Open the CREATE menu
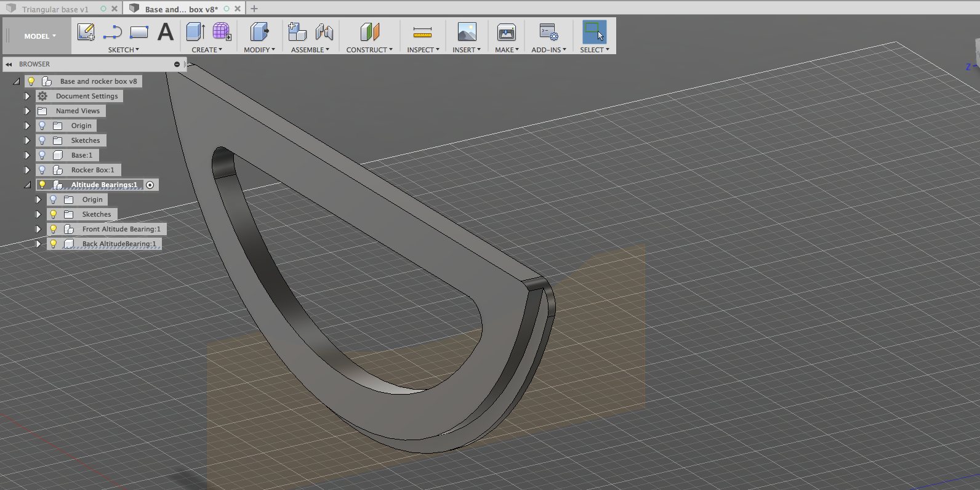980x490 pixels. (x=207, y=50)
